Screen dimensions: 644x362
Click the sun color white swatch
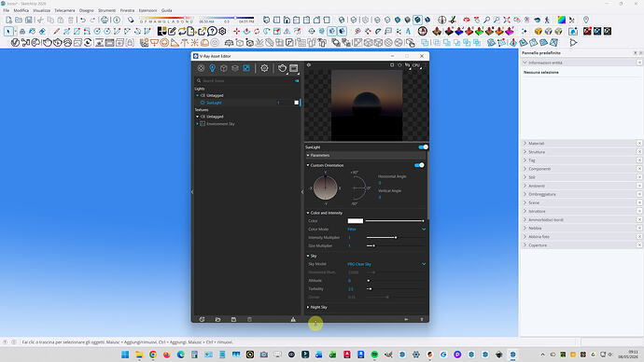[x=356, y=221]
